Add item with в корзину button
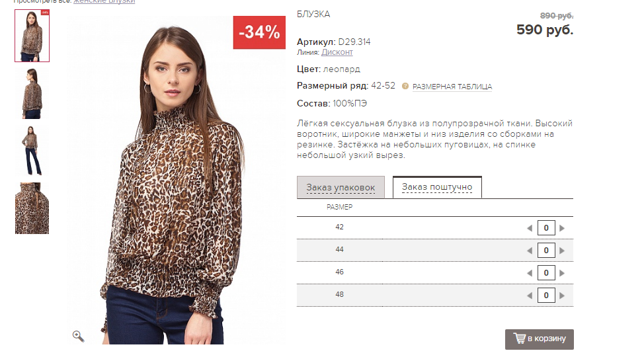Screen dimensions: 644x359 540,339
